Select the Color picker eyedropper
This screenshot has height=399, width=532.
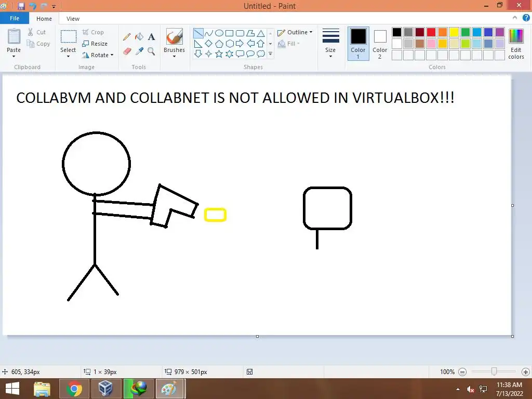(139, 51)
